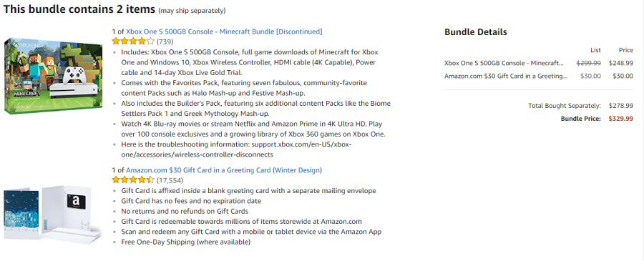Click the $248.99 Xbox price
This screenshot has width=644, height=261.
621,63
